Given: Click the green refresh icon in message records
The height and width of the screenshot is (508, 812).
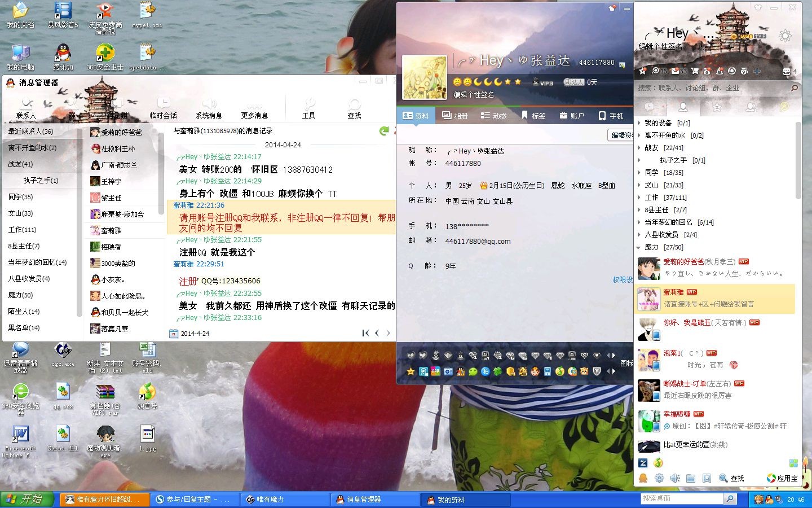Looking at the screenshot, I should (x=384, y=131).
